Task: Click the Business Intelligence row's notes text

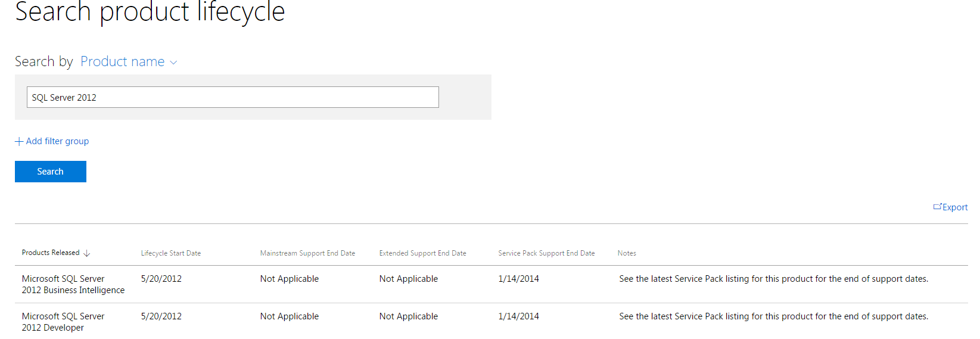Action: (x=773, y=279)
